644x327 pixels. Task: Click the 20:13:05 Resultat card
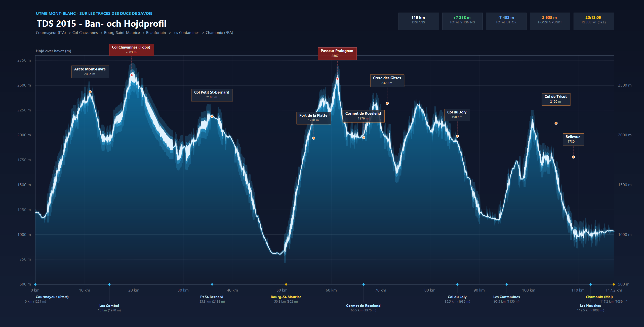[x=594, y=21]
